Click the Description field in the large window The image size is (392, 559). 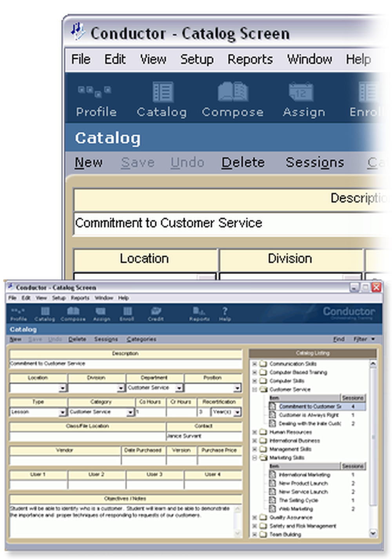click(x=231, y=223)
